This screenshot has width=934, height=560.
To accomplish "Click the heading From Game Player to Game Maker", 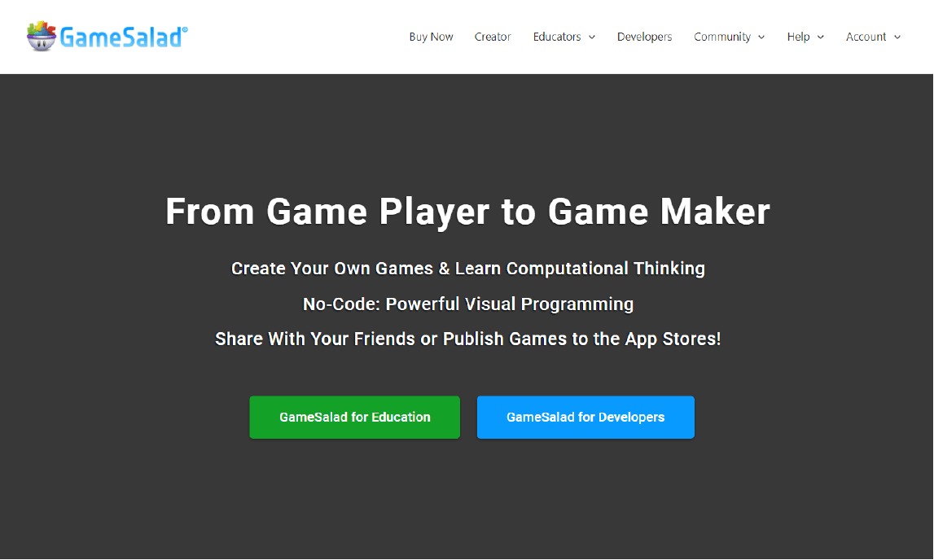I will 467,212.
